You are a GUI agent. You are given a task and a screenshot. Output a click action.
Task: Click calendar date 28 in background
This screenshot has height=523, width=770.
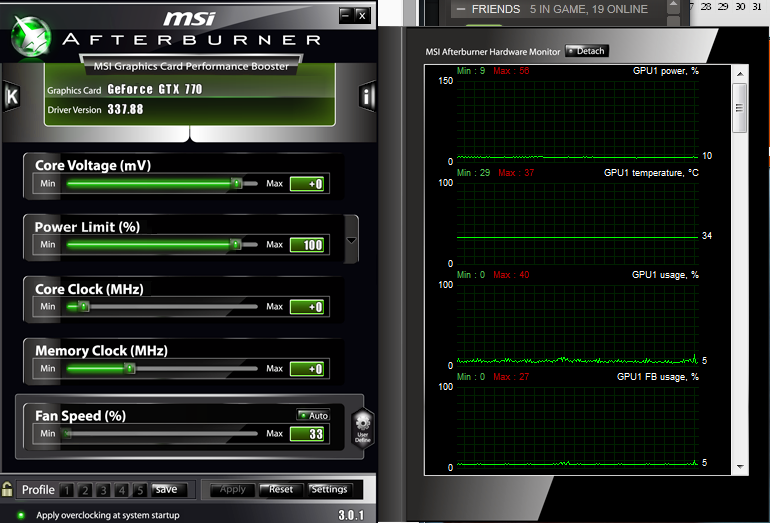click(706, 6)
